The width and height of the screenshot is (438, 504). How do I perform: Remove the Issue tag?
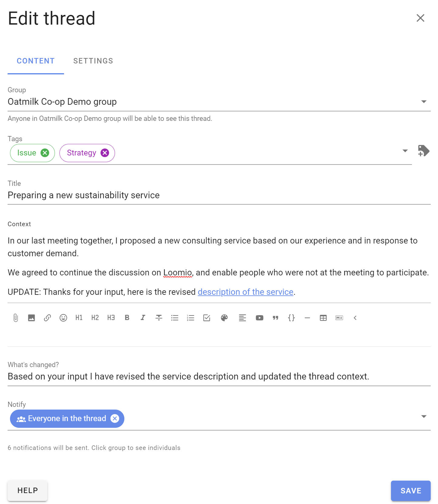(x=44, y=153)
